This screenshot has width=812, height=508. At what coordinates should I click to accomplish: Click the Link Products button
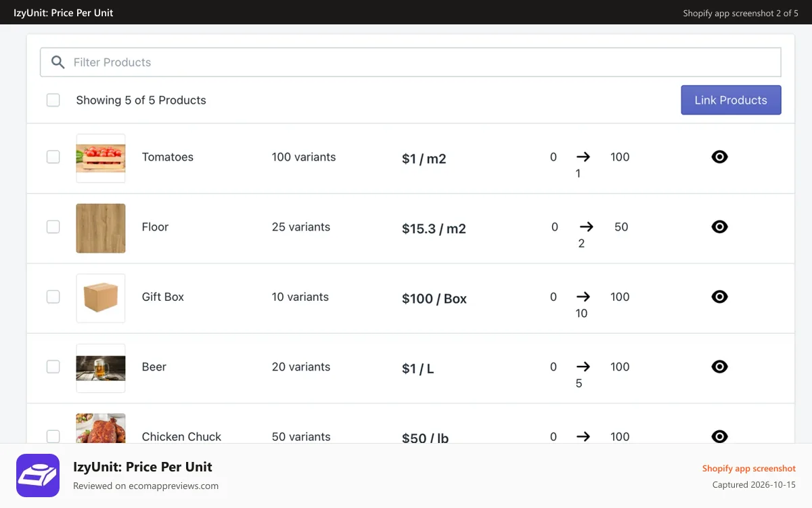(x=731, y=100)
